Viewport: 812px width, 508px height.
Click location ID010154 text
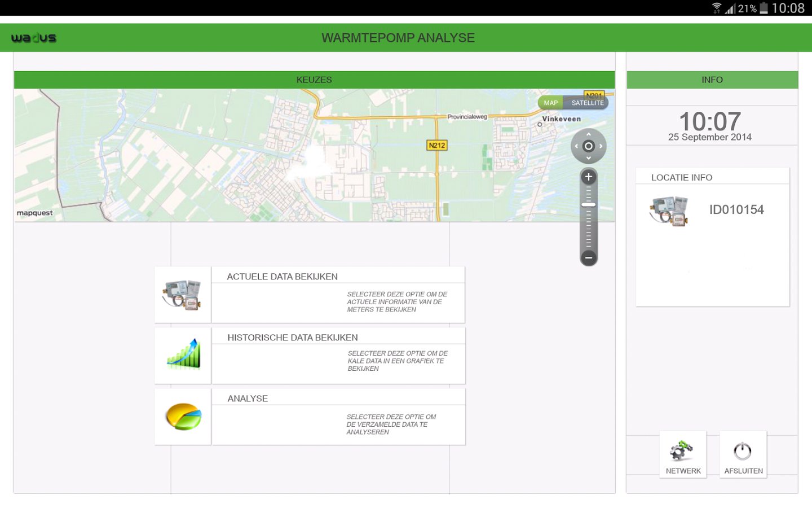coord(736,210)
